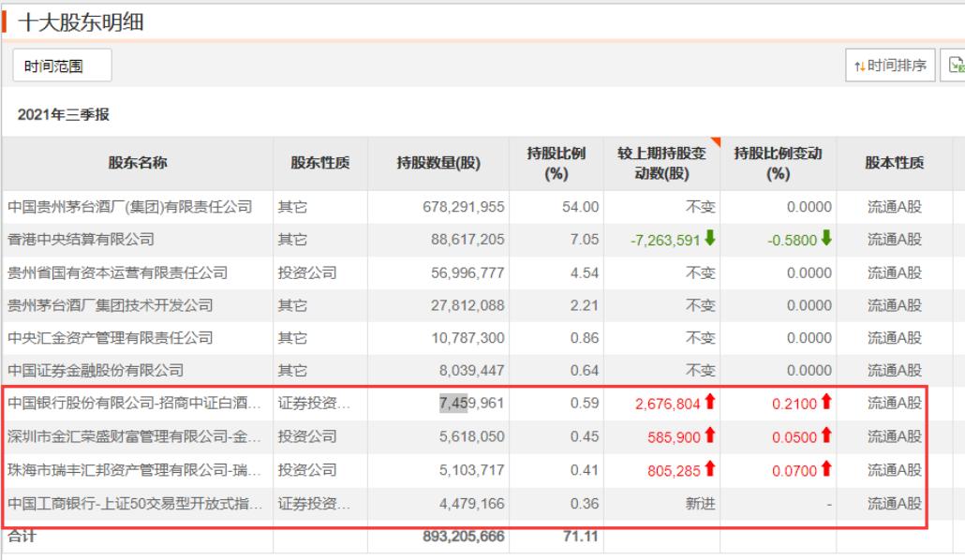Click the 股东性质 column header
Viewport: 965px width, 560px height.
point(320,162)
